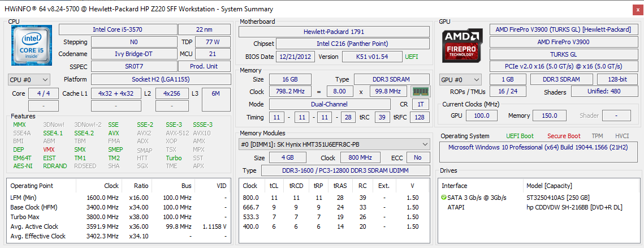644x248 pixels.
Task: Click the ECC No field
Action: [418, 157]
